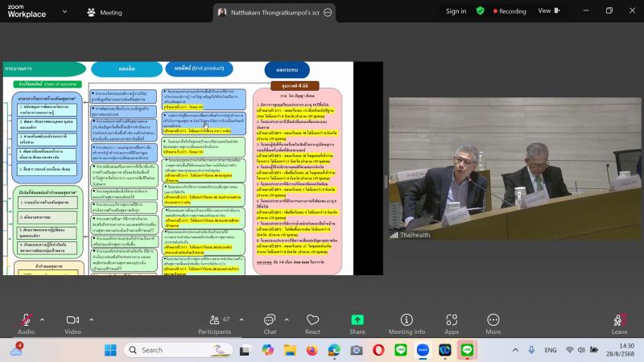Open File Explorer from the taskbar
The height and width of the screenshot is (362, 644).
click(x=290, y=350)
